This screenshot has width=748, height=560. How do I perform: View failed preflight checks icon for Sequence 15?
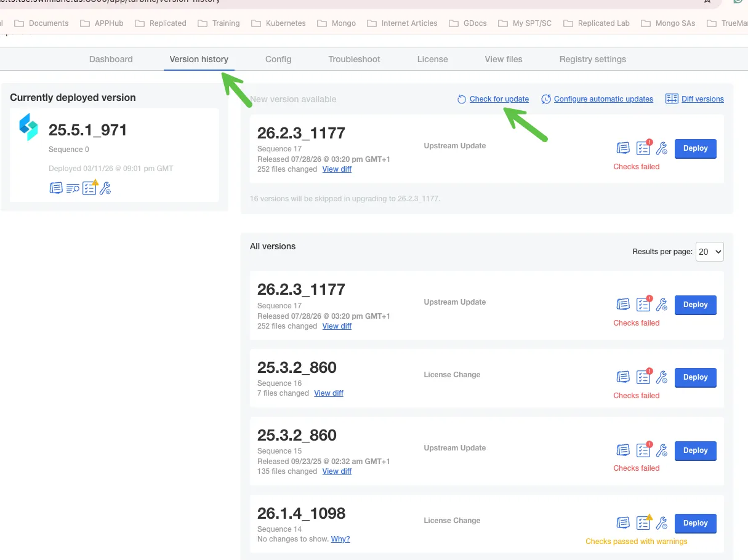coord(643,450)
